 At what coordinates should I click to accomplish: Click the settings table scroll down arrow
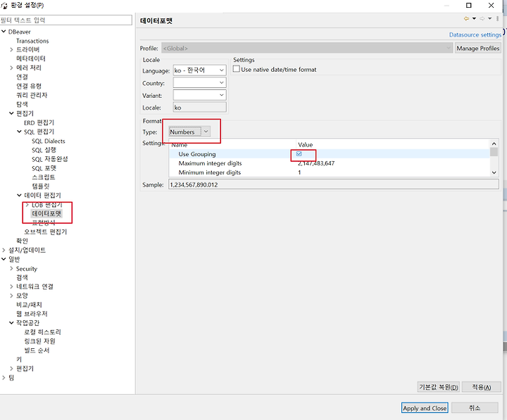(x=494, y=172)
